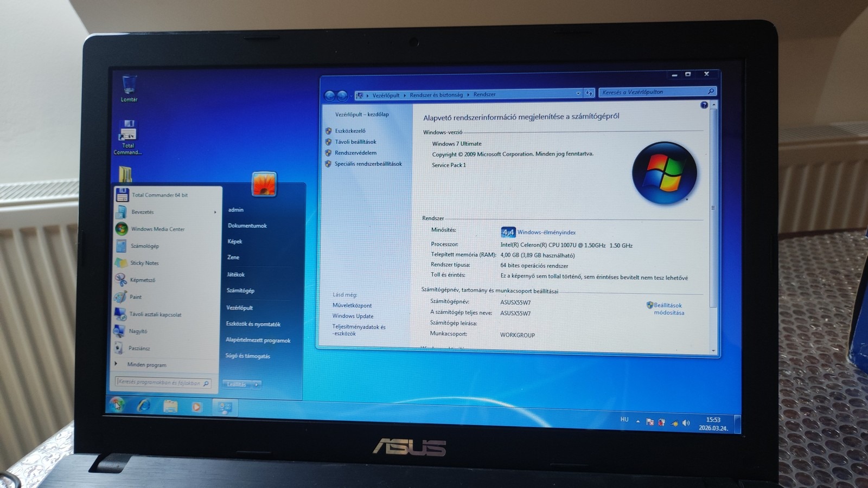The width and height of the screenshot is (868, 488).
Task: Expand the Bevezetés submenu arrow
Action: pyautogui.click(x=215, y=212)
